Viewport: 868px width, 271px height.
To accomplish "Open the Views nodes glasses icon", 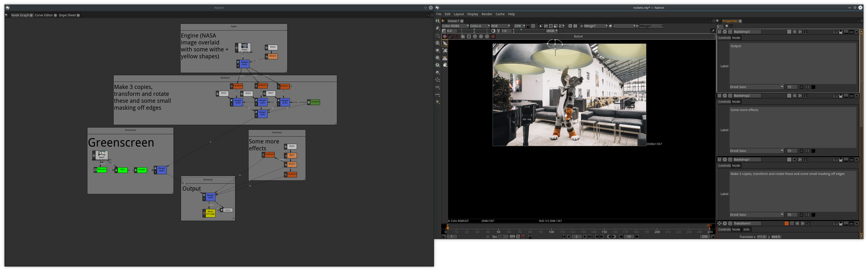I will 438,88.
